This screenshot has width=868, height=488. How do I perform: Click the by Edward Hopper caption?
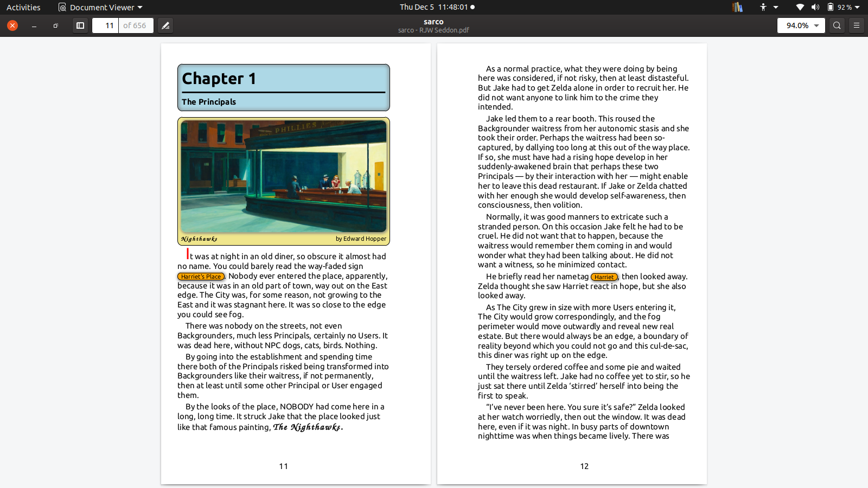pos(361,239)
